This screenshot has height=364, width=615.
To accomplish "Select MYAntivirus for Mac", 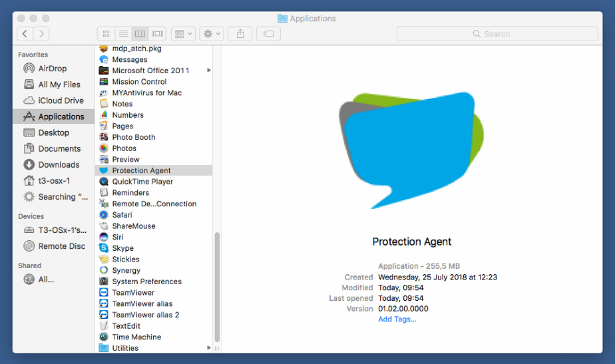I will 154,93.
